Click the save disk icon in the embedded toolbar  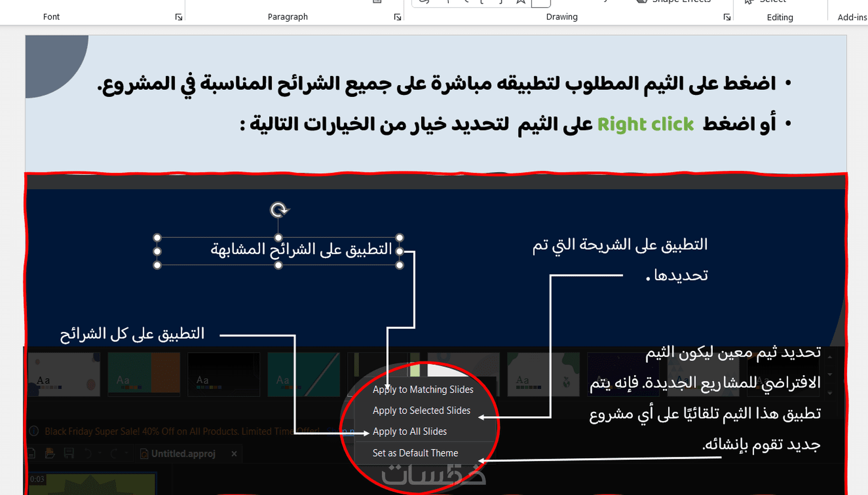click(69, 453)
